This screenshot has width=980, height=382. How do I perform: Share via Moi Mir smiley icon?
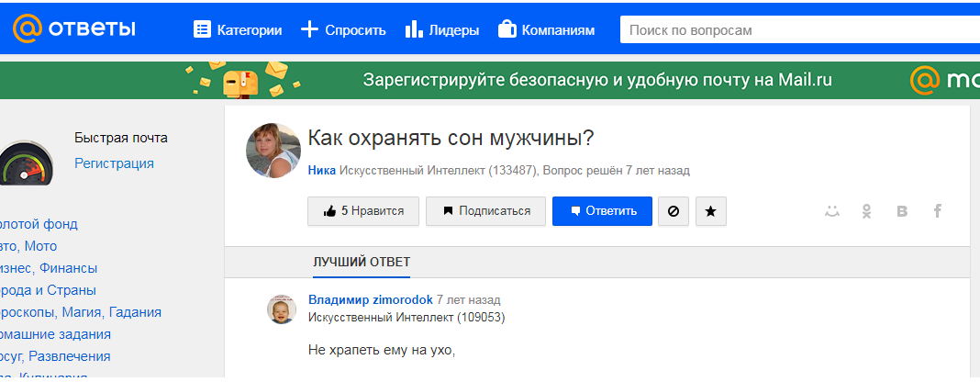tap(831, 211)
